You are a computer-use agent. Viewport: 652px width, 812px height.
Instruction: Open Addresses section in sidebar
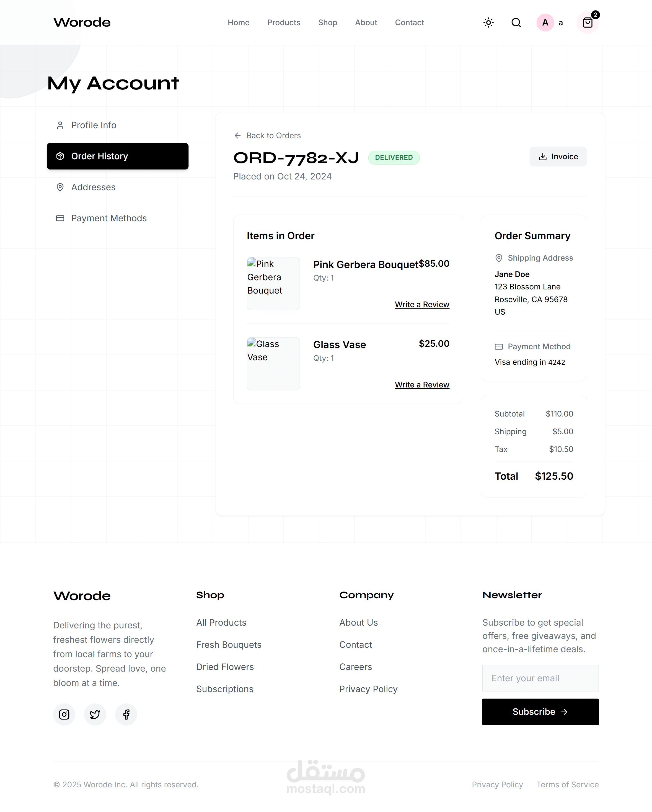point(93,187)
